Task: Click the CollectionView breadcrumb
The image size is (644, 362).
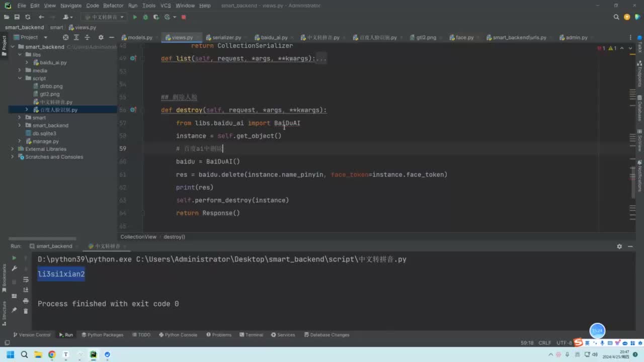Action: 138,237
